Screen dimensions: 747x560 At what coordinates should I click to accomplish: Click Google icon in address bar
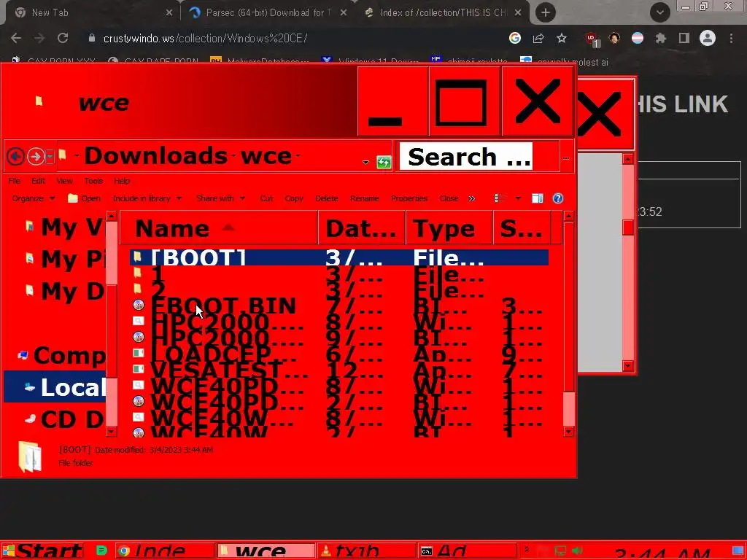515,38
